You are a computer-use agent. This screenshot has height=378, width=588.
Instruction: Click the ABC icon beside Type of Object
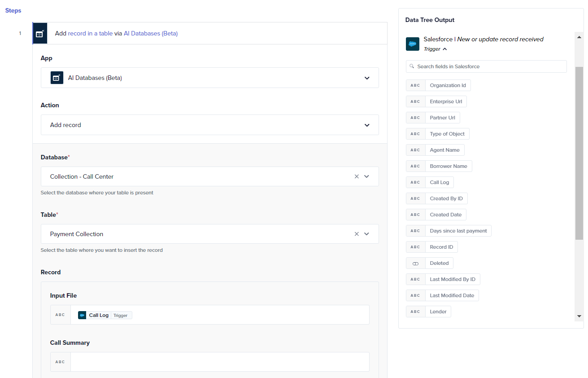point(415,134)
